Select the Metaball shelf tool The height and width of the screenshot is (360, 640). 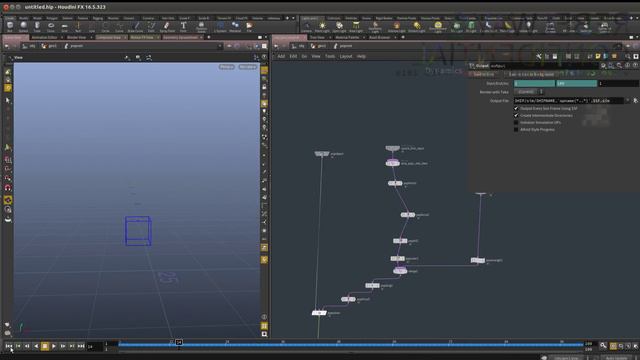coord(235,27)
